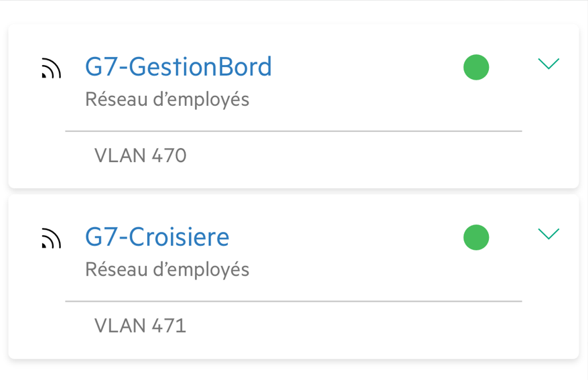
Task: Click 'Réseau d'employés' under G7-Croisiere
Action: coord(167,270)
